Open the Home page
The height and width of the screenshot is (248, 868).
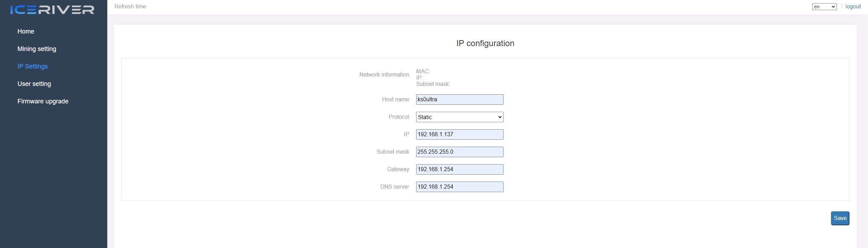coord(26,31)
